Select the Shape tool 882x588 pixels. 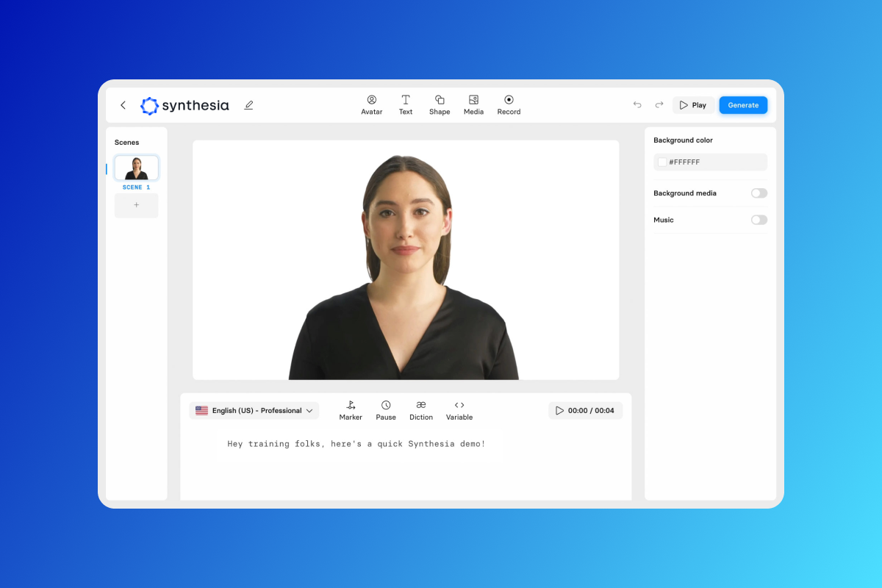tap(440, 104)
